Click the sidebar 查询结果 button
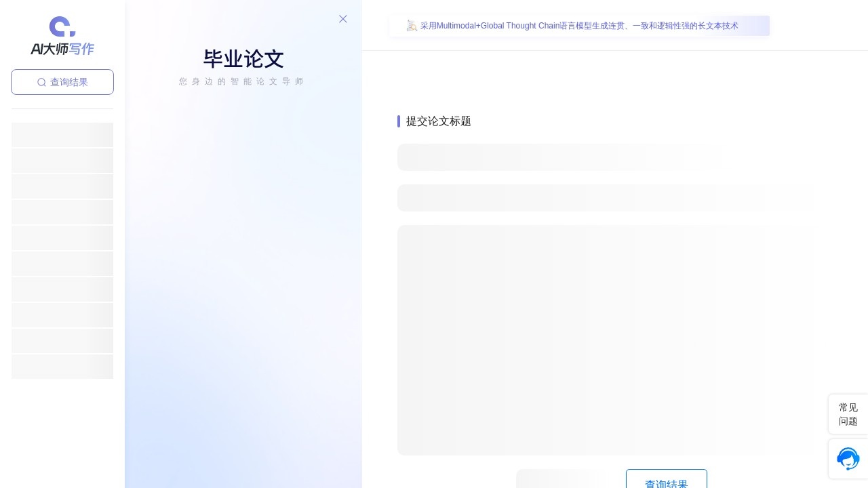This screenshot has width=868, height=488. click(x=62, y=82)
